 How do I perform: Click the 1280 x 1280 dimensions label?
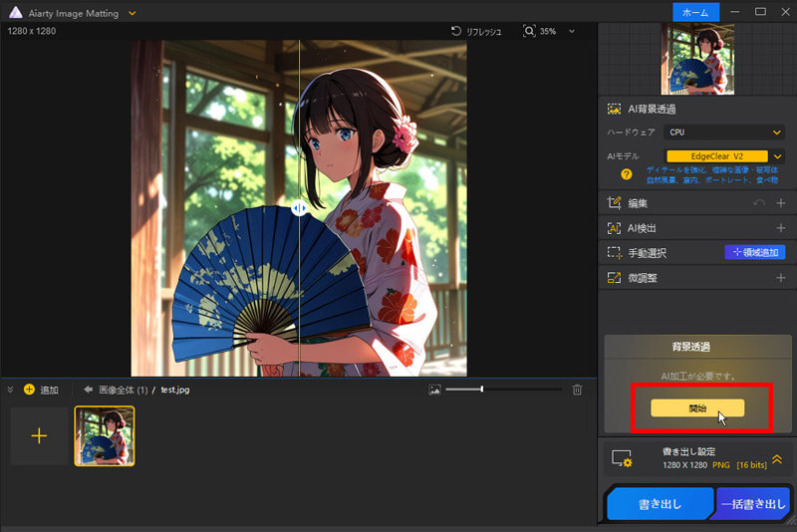pos(32,31)
